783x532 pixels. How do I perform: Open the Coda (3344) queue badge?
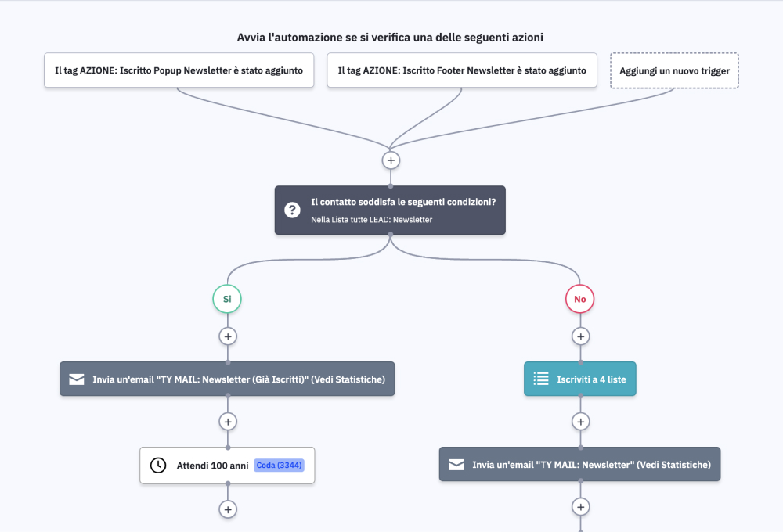[280, 465]
